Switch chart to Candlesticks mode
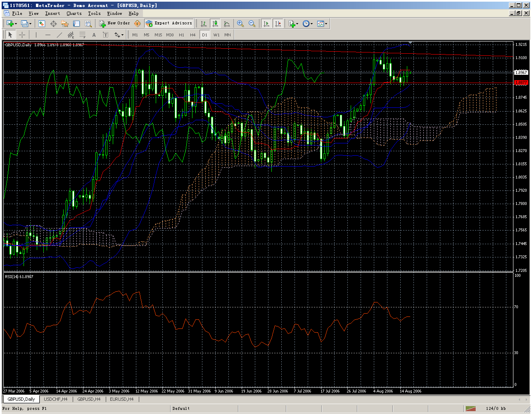 tap(215, 24)
